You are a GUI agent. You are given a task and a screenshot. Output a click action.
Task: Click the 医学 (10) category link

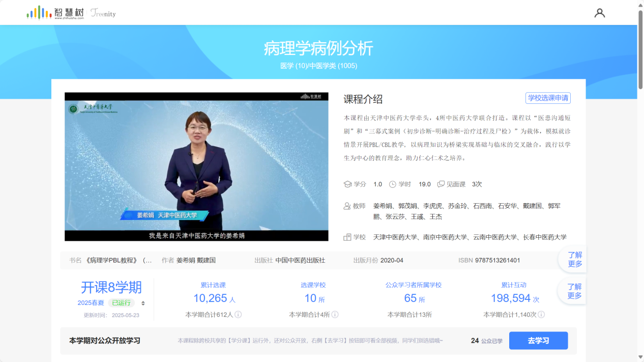(x=294, y=66)
